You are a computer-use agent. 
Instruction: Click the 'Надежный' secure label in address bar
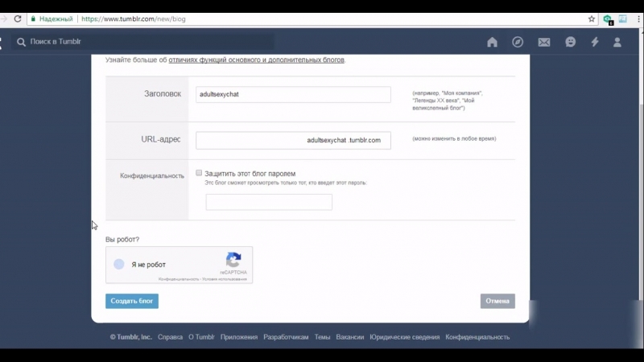tap(56, 19)
